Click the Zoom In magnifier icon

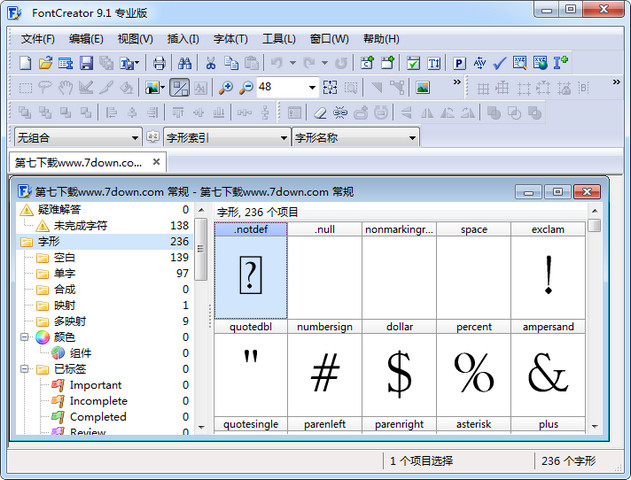point(226,87)
